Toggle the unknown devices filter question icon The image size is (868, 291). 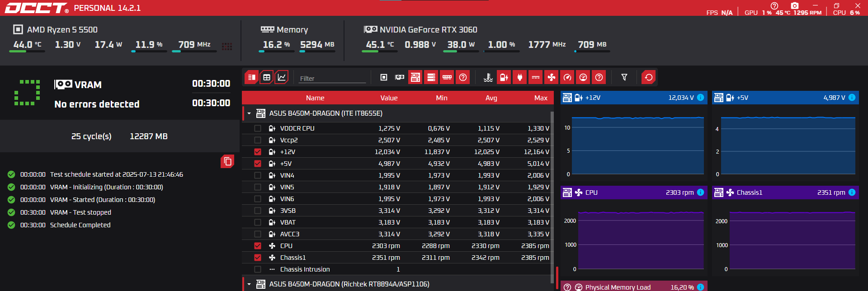[463, 77]
